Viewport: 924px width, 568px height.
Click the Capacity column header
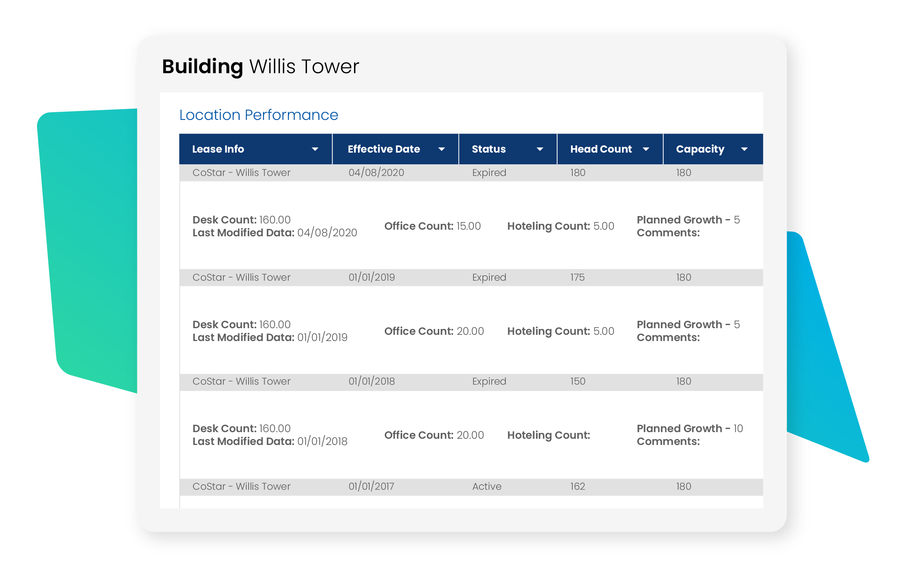(x=700, y=149)
